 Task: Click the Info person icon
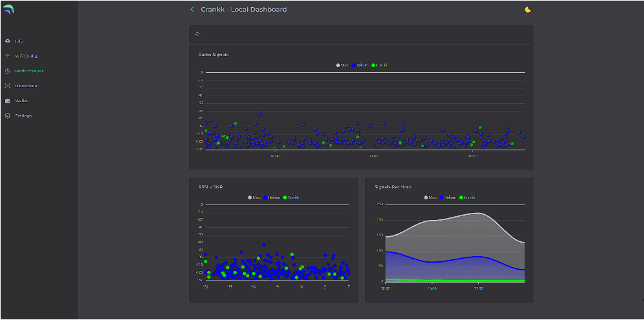7,41
